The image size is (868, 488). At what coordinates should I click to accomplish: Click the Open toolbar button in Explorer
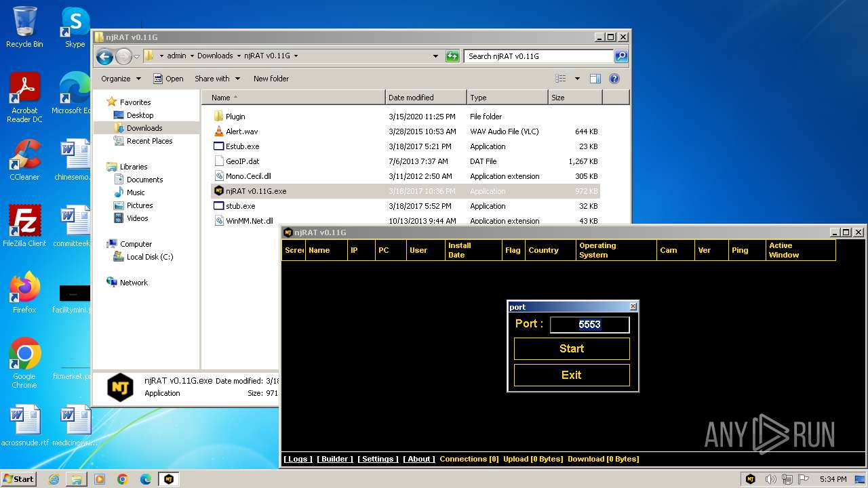click(x=168, y=79)
